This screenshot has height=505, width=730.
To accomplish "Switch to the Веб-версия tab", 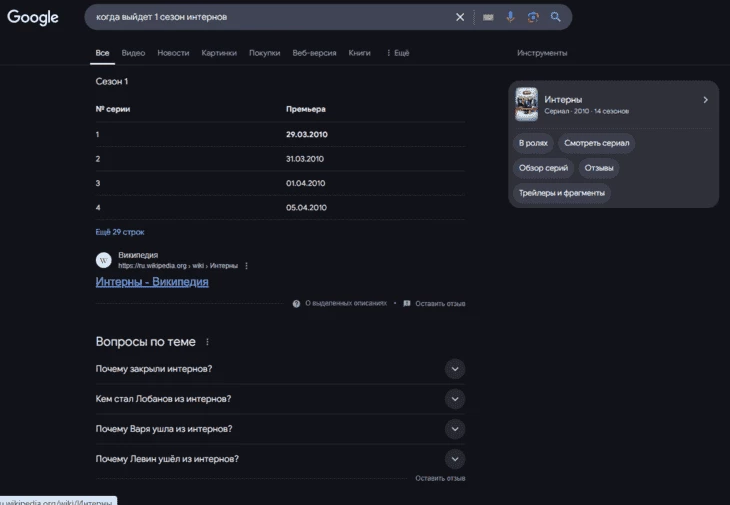I will point(314,53).
